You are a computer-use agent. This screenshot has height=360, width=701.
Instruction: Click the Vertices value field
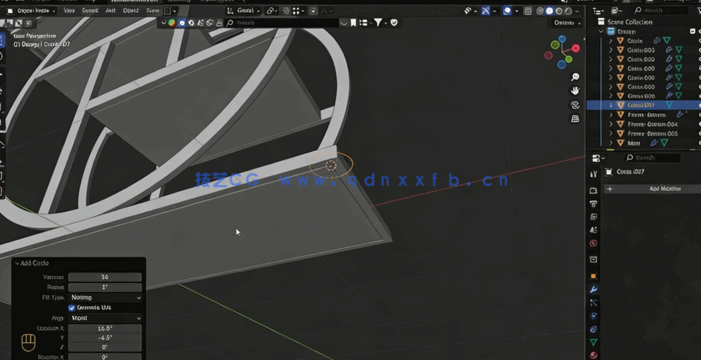point(105,277)
